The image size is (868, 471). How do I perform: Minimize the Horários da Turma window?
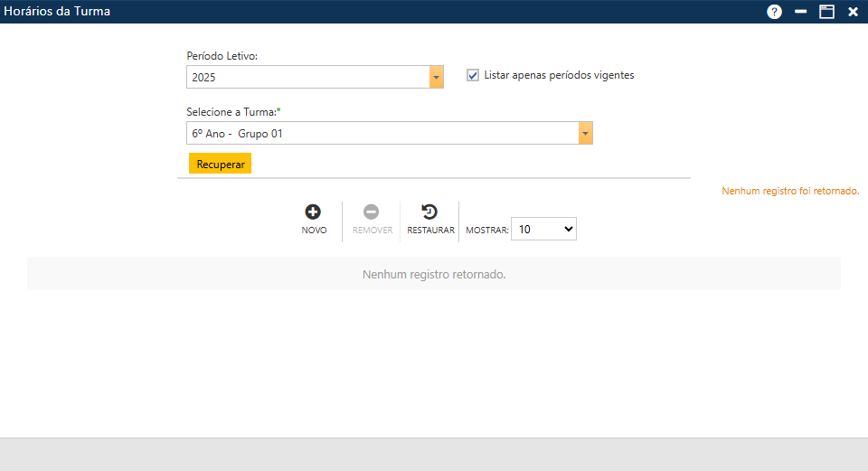[800, 12]
